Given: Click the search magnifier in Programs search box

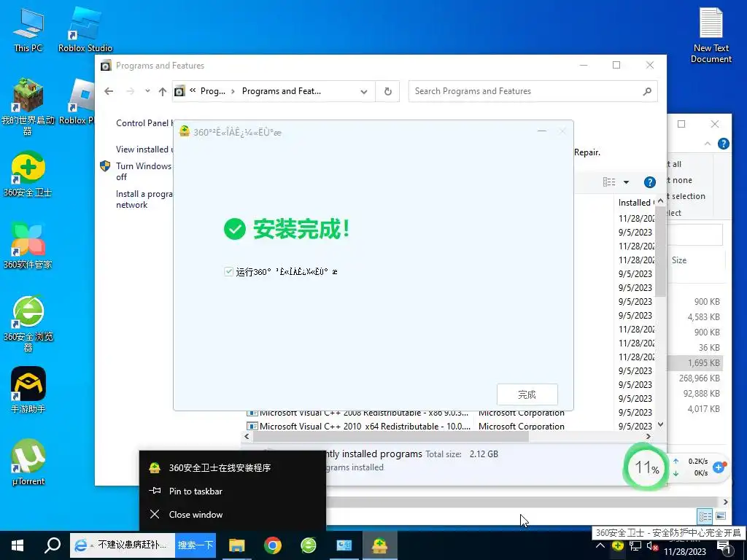Looking at the screenshot, I should tap(646, 91).
